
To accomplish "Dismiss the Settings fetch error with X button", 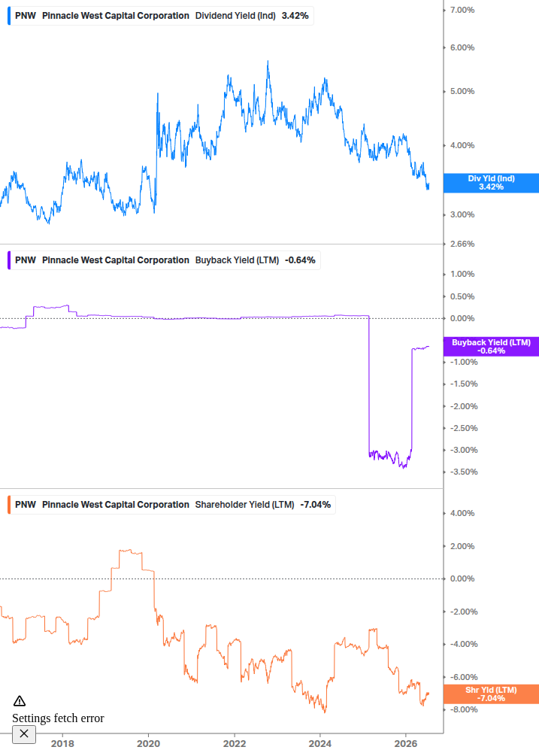I will [x=24, y=734].
